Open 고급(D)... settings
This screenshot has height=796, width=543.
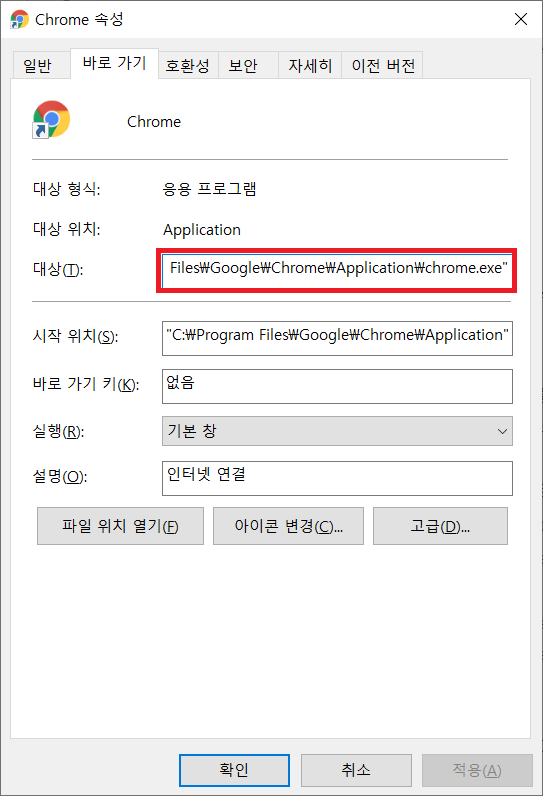440,526
